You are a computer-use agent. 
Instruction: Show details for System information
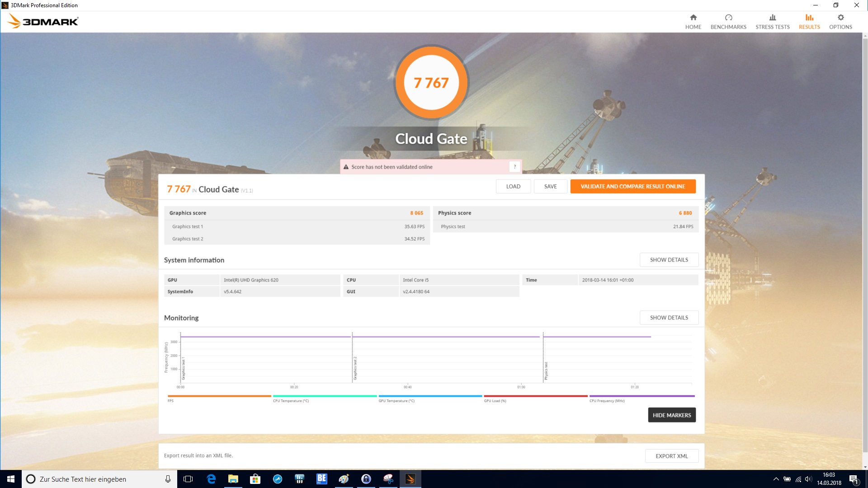pyautogui.click(x=669, y=260)
